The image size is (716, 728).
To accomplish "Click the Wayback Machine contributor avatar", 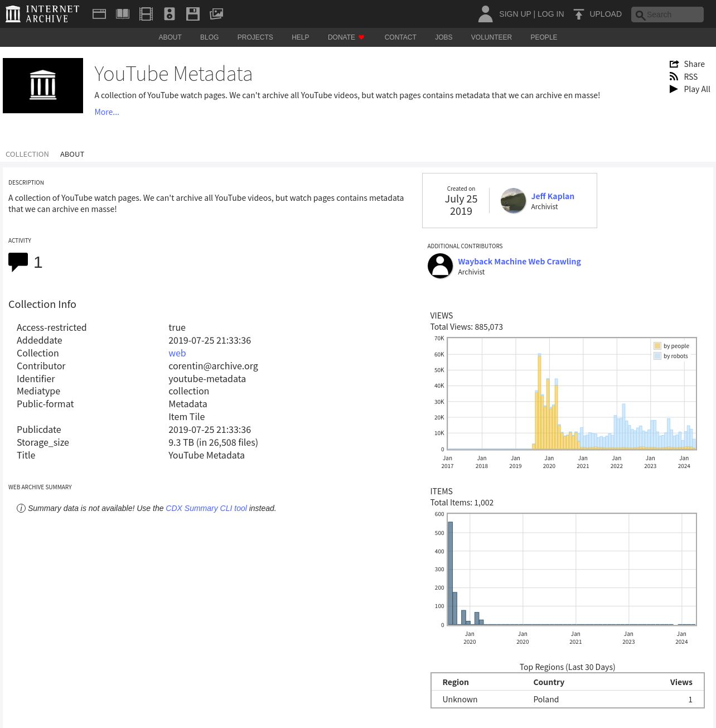I will tap(440, 266).
